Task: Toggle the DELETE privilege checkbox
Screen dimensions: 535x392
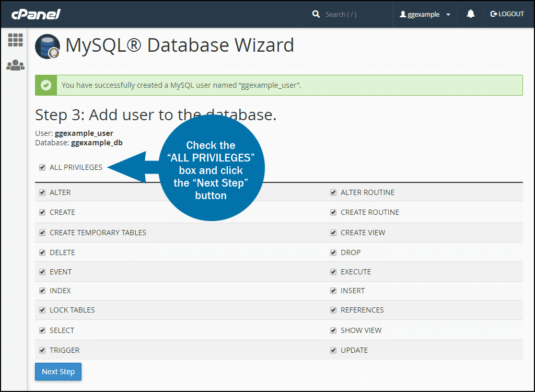Action: click(42, 252)
